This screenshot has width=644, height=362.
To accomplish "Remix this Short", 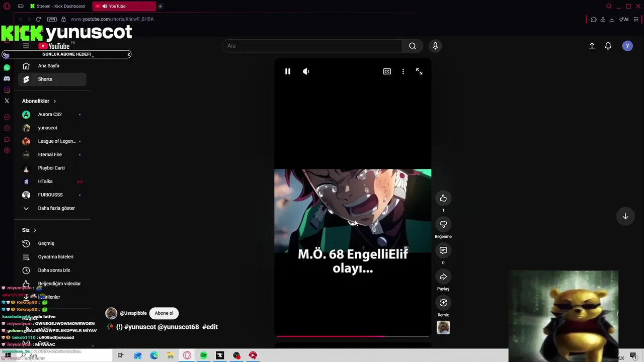I will (443, 303).
